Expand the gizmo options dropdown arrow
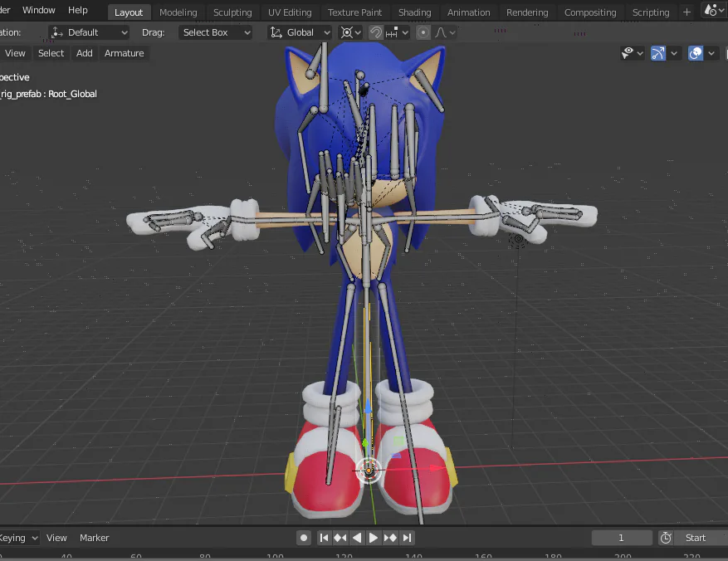 tap(674, 53)
